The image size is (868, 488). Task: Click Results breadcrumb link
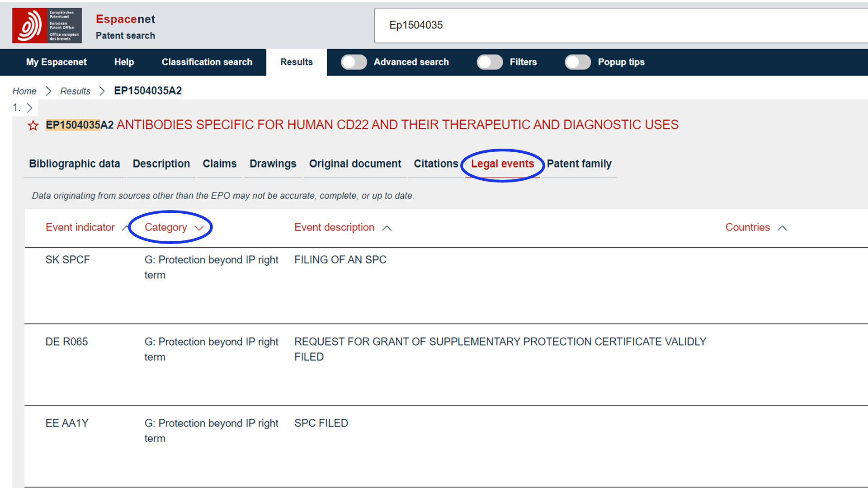point(75,91)
